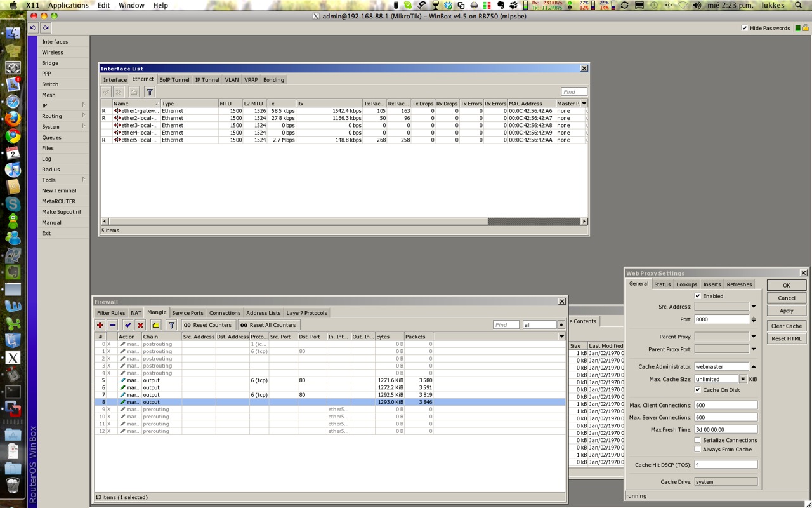
Task: Add a new mangle rule with plus icon
Action: click(x=100, y=324)
